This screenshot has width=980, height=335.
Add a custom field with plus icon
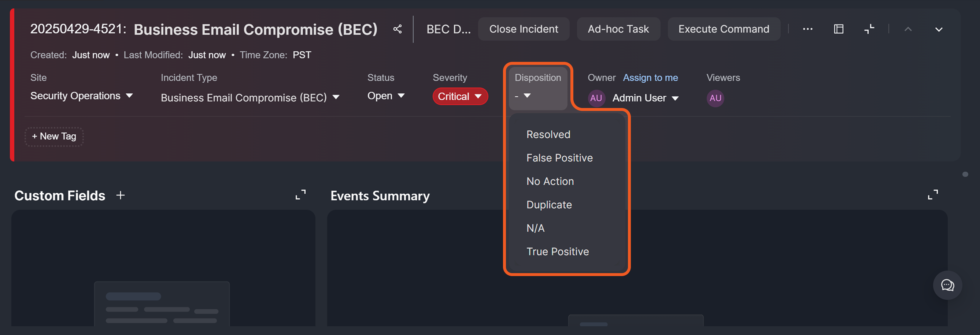pos(121,196)
